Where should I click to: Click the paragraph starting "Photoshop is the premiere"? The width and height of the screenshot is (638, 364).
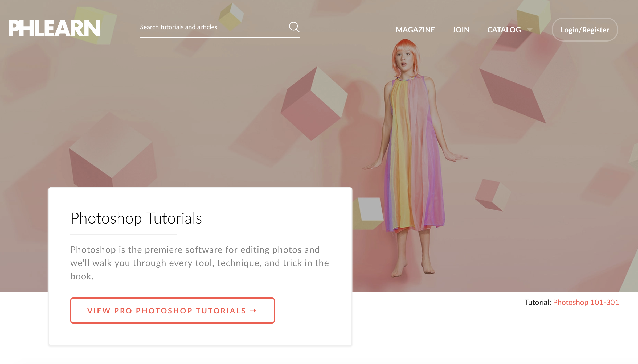[x=200, y=263]
